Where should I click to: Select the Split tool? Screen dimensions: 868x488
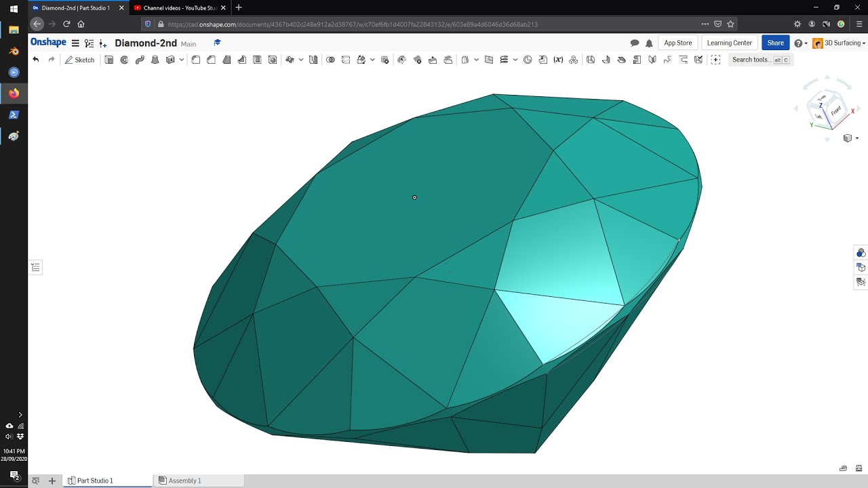[x=346, y=60]
